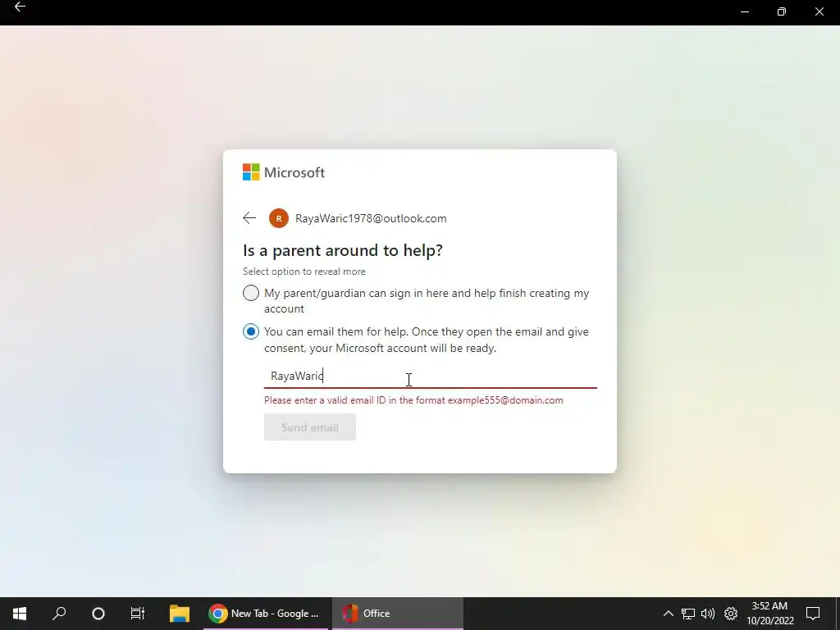Click the invalid email ID error message

[x=413, y=400]
